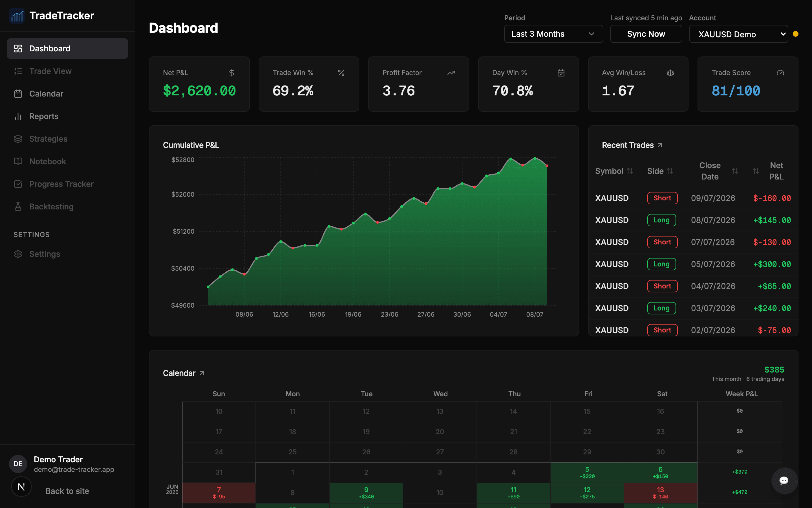This screenshot has height=508, width=812.
Task: Click the DE user avatar
Action: (18, 464)
